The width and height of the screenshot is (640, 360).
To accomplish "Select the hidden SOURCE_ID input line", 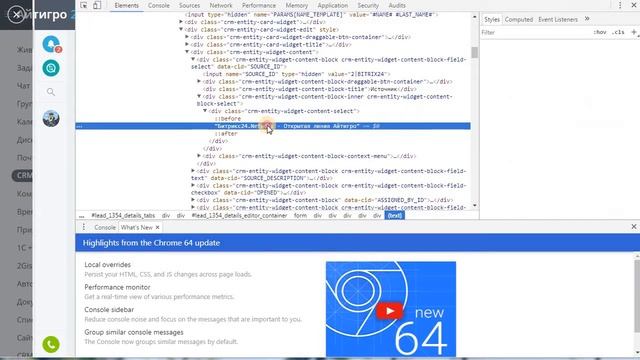I will (297, 74).
